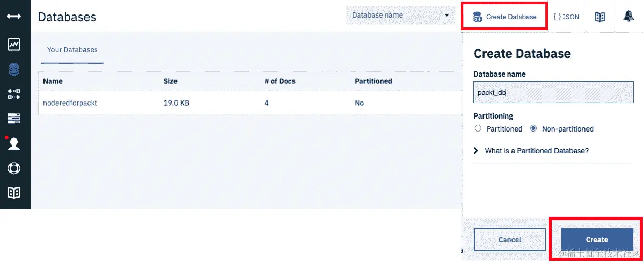Open notifications bell icon
This screenshot has width=644, height=262.
628,17
